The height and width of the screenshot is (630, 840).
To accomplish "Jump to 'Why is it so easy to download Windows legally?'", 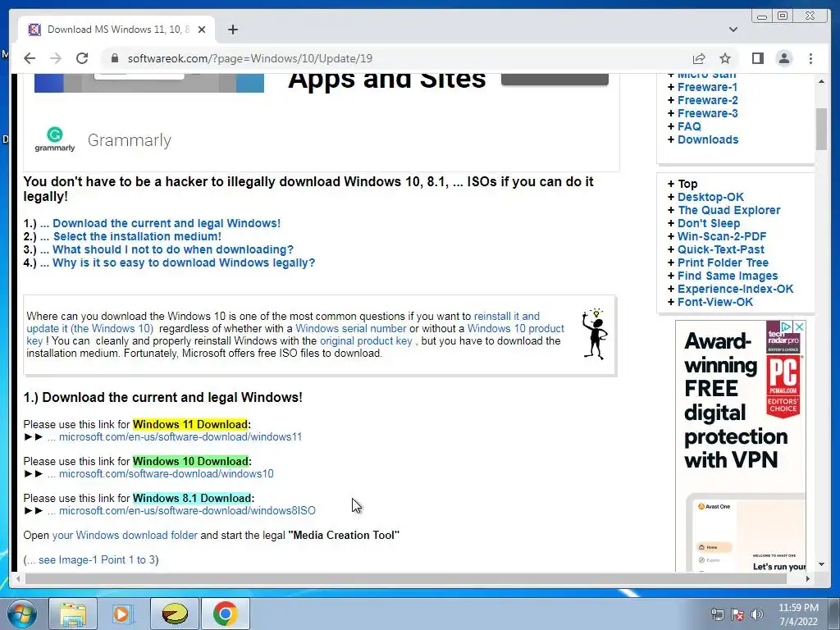I will (184, 262).
